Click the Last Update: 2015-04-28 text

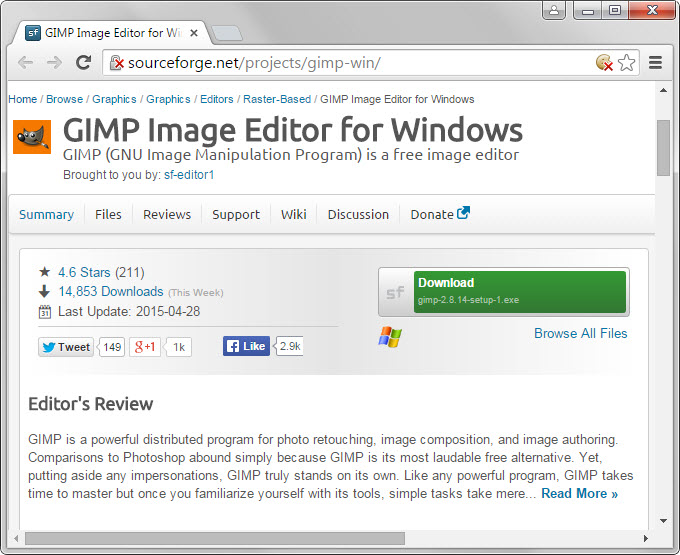coord(129,312)
